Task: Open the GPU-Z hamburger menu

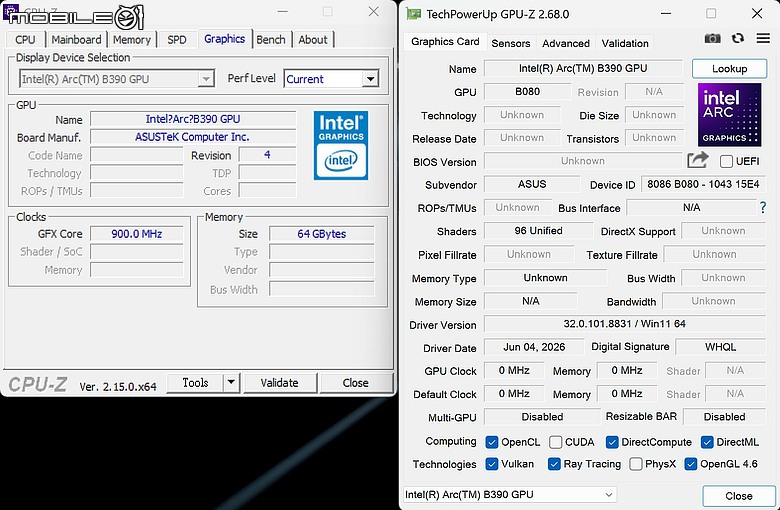Action: pyautogui.click(x=763, y=38)
